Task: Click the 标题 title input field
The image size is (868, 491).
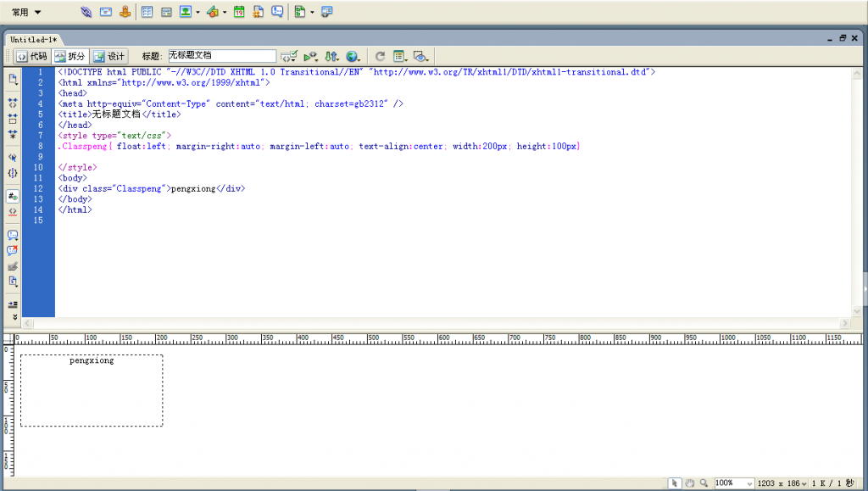Action: pos(221,56)
